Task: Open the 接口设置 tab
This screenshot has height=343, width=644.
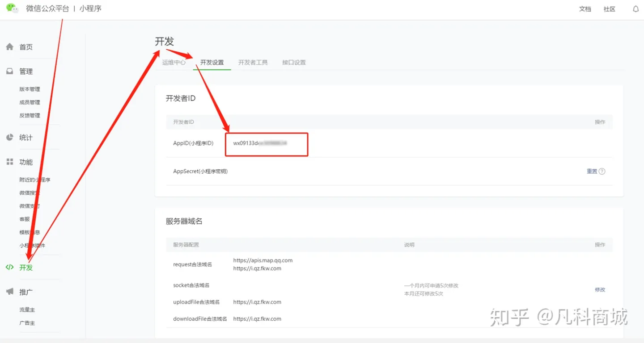Action: click(x=293, y=63)
